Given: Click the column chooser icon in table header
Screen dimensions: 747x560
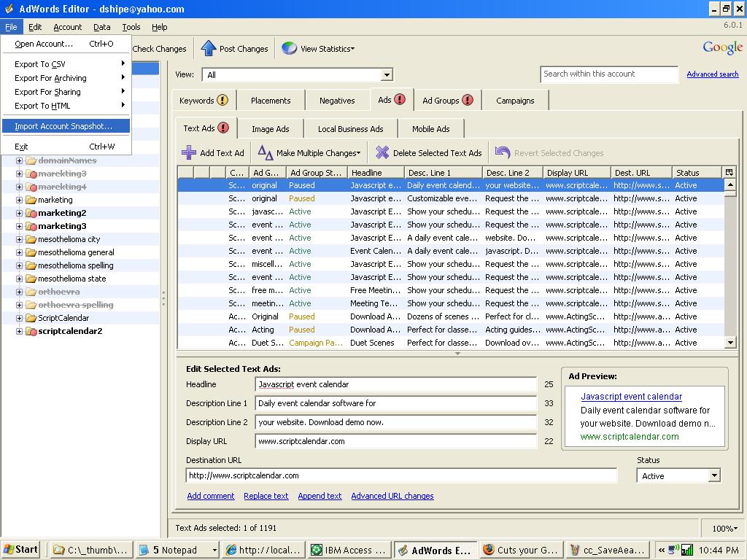Looking at the screenshot, I should (x=729, y=172).
